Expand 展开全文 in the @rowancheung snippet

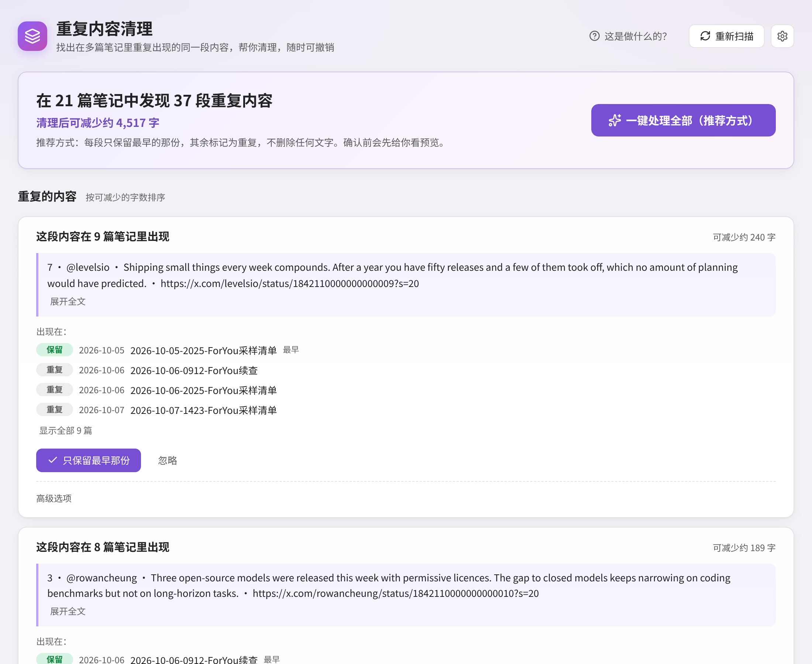pos(68,611)
